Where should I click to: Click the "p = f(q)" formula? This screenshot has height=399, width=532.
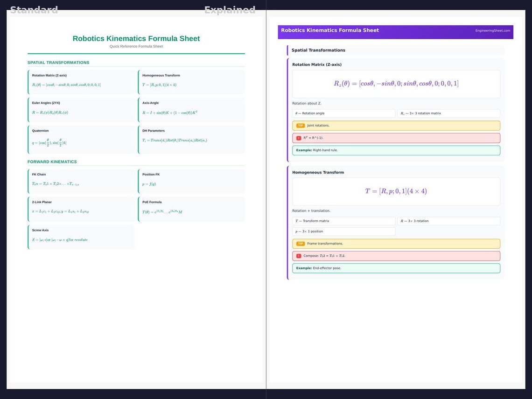[149, 184]
